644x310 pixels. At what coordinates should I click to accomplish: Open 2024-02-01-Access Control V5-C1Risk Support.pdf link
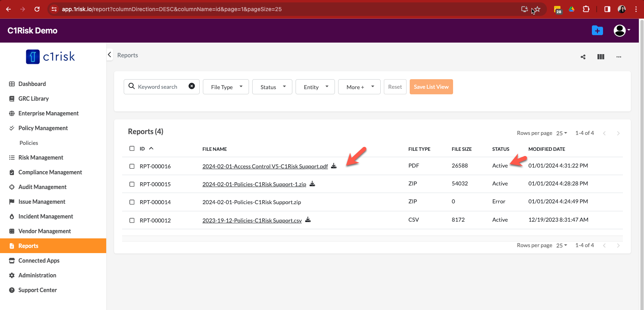click(265, 166)
